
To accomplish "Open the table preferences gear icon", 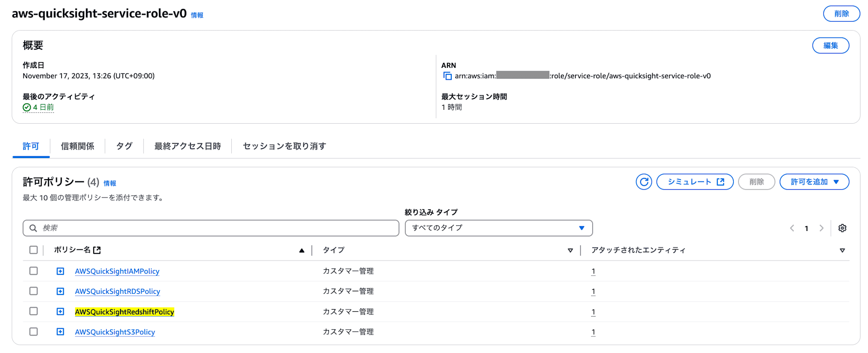I will pyautogui.click(x=842, y=228).
